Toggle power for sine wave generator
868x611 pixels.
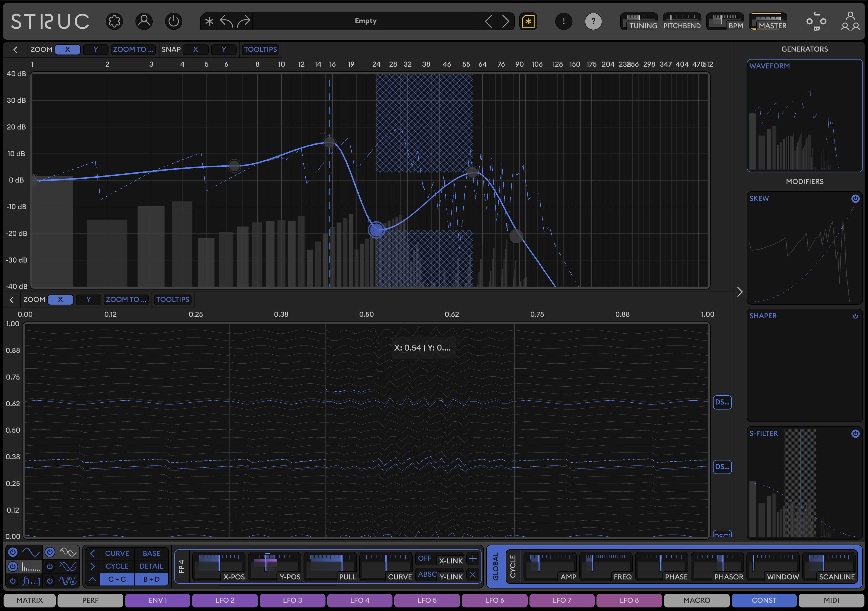13,552
